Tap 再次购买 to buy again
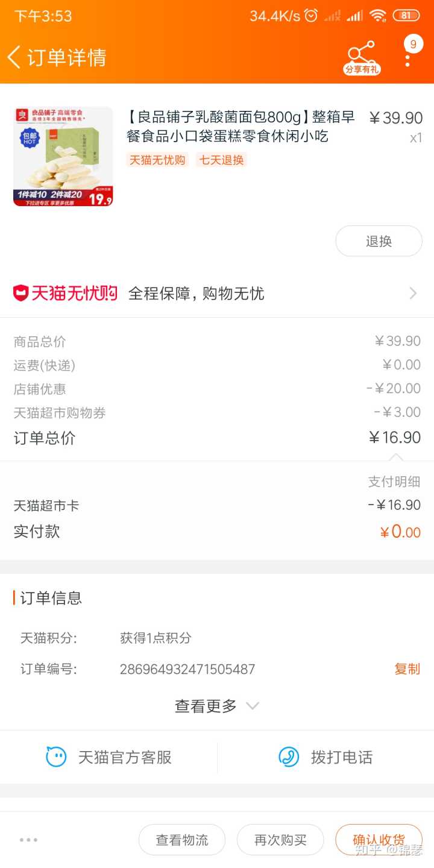Image resolution: width=434 pixels, height=868 pixels. coord(280,840)
